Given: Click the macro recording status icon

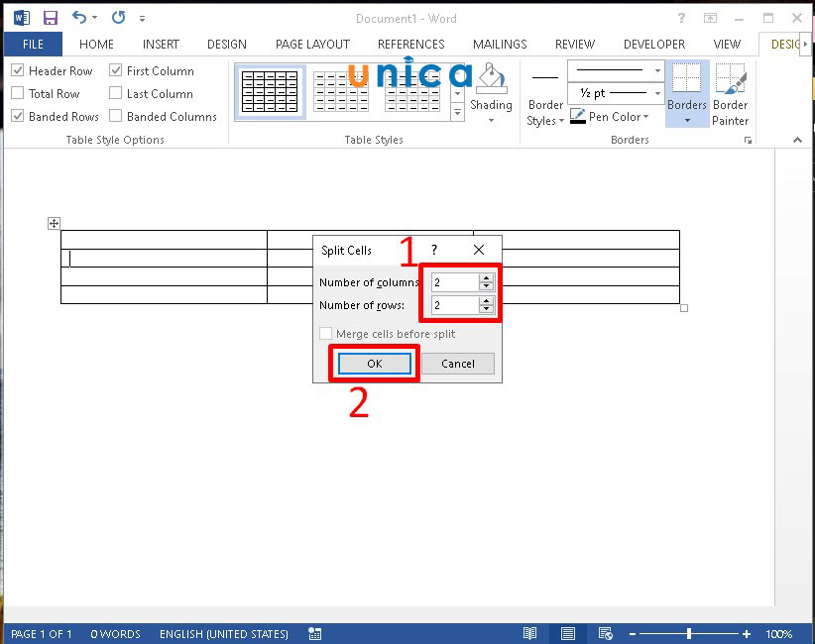Looking at the screenshot, I should coord(315,634).
